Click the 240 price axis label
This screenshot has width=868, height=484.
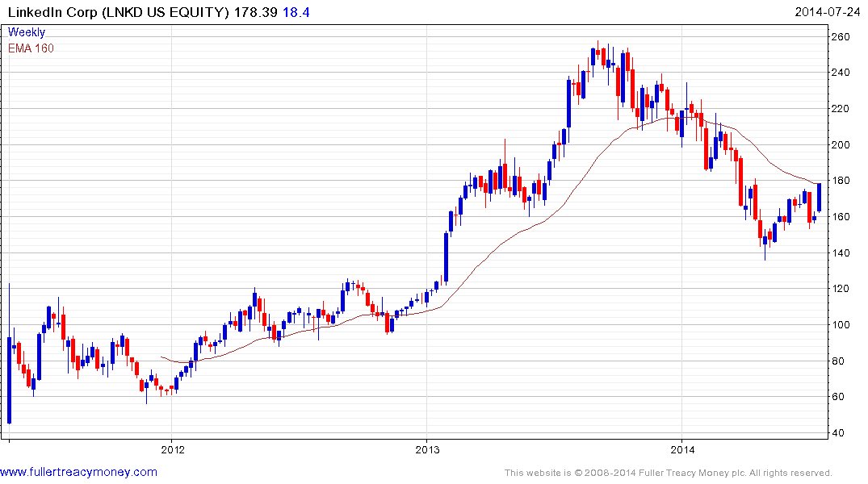841,73
